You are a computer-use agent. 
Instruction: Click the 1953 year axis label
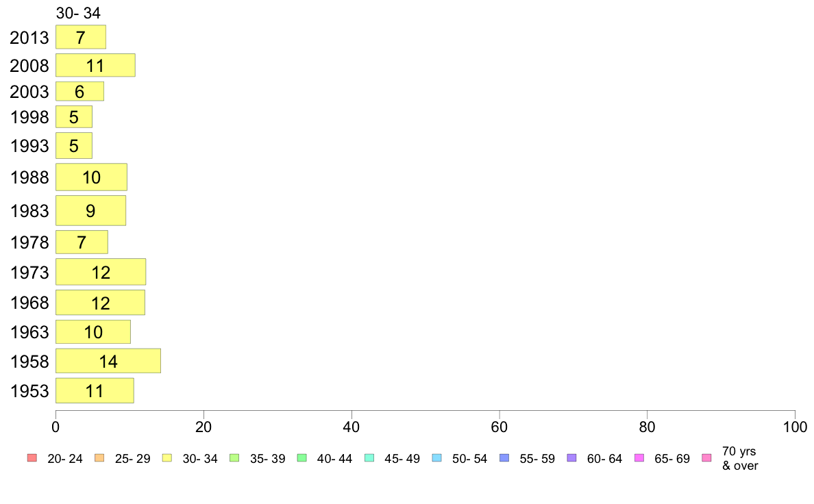[x=29, y=391]
